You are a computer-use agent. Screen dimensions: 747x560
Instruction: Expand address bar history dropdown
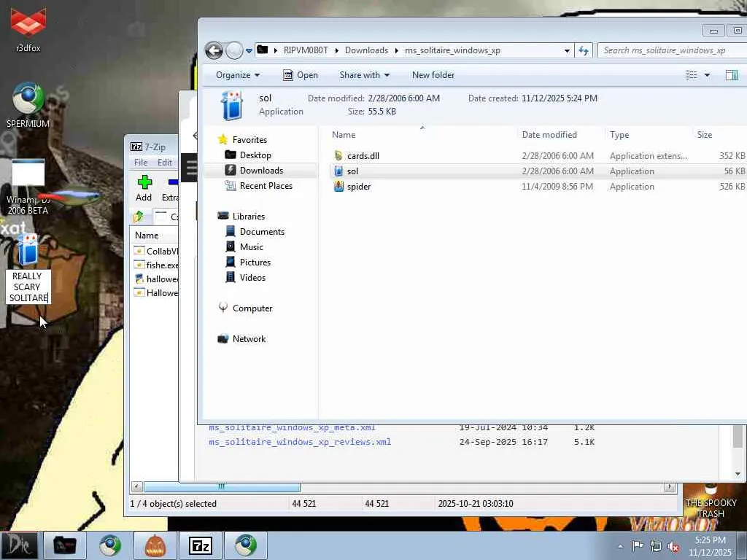pyautogui.click(x=567, y=50)
